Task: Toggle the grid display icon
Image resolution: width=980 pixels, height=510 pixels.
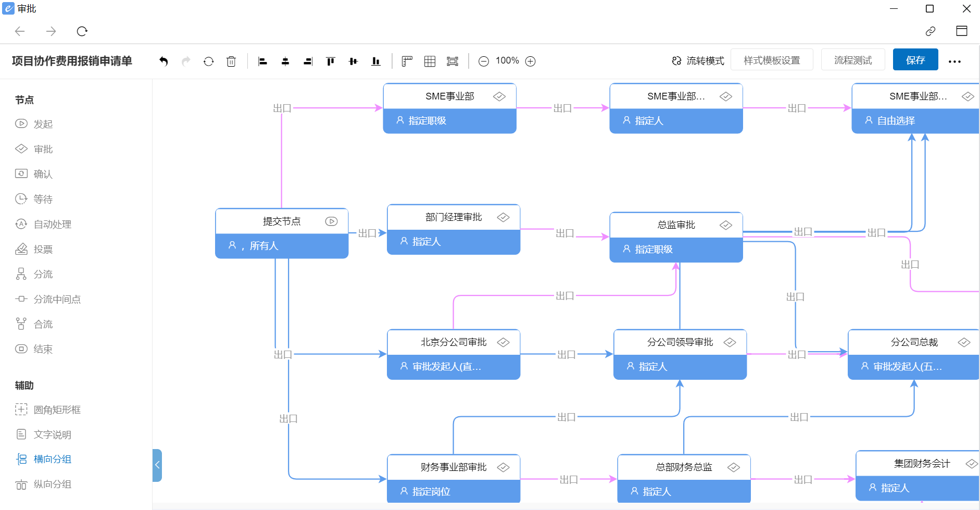Action: pos(430,61)
